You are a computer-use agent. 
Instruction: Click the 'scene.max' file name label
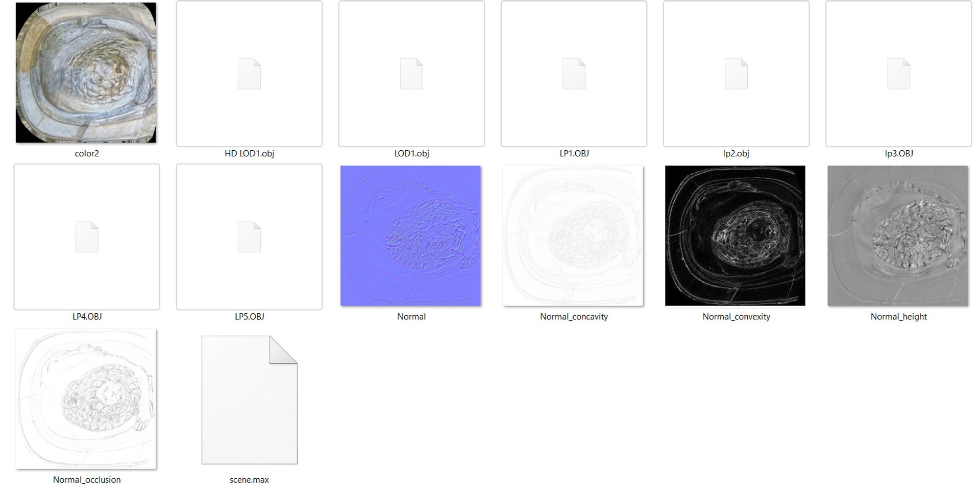(x=249, y=479)
